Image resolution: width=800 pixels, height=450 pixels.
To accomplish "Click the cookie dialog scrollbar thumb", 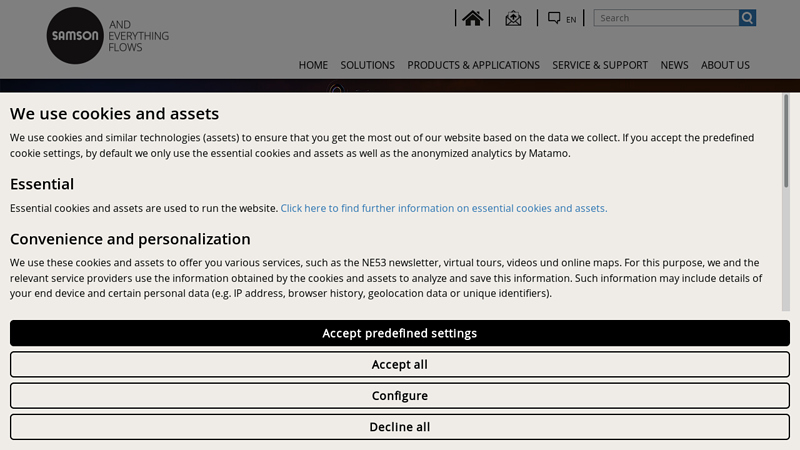I will click(x=787, y=140).
